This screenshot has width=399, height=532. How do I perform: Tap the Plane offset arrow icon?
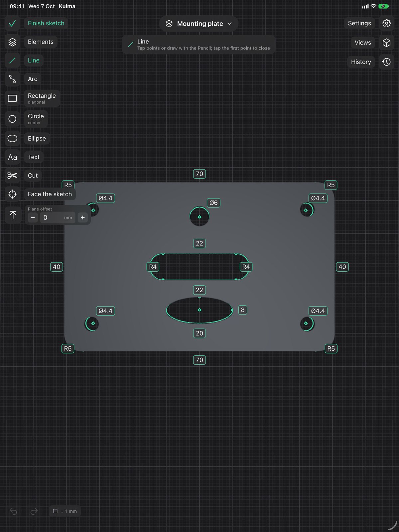pyautogui.click(x=13, y=215)
